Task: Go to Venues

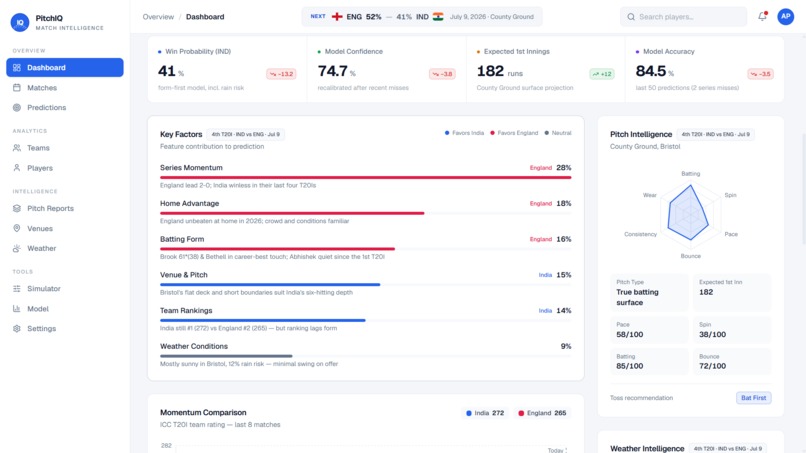Action: tap(65, 228)
